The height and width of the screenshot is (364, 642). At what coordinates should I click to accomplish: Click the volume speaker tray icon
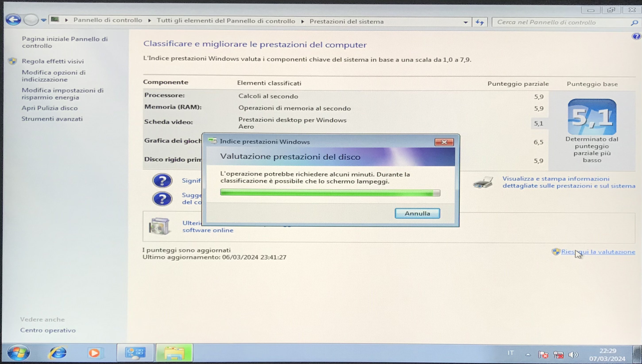tap(573, 354)
